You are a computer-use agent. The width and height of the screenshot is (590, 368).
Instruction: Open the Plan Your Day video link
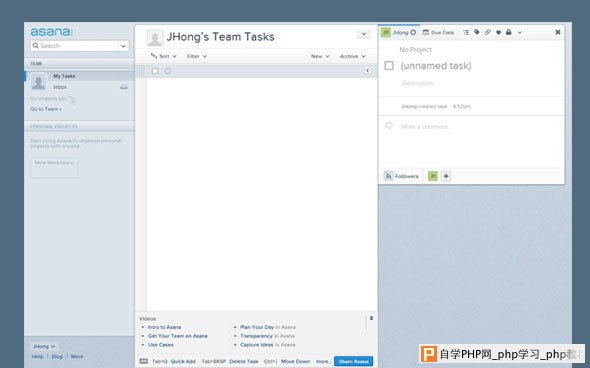257,327
